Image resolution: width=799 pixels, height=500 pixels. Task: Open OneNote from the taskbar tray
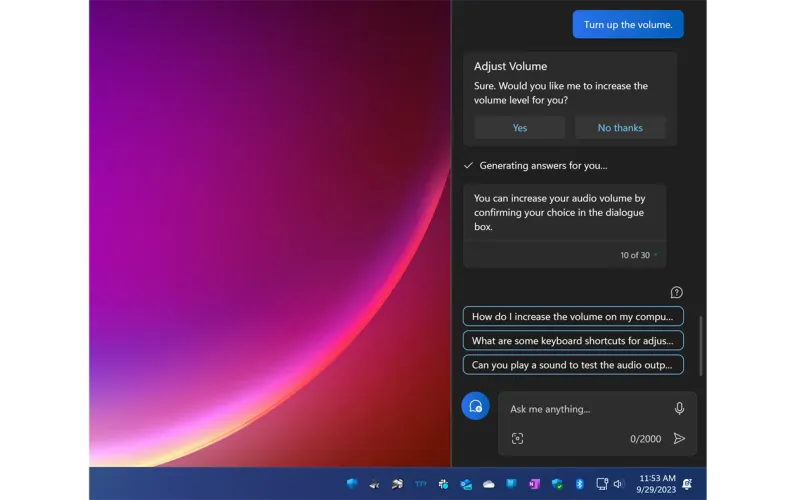pyautogui.click(x=534, y=484)
